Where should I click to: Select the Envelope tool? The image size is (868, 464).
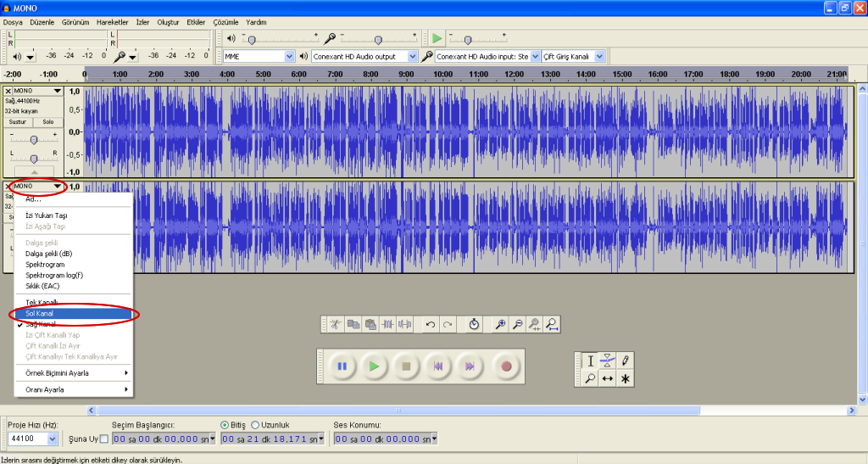pyautogui.click(x=607, y=361)
